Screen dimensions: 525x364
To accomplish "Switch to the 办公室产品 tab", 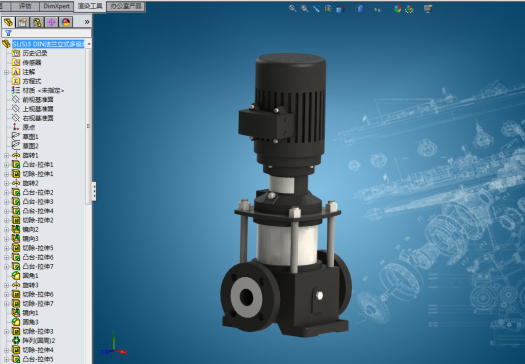I will 126,6.
